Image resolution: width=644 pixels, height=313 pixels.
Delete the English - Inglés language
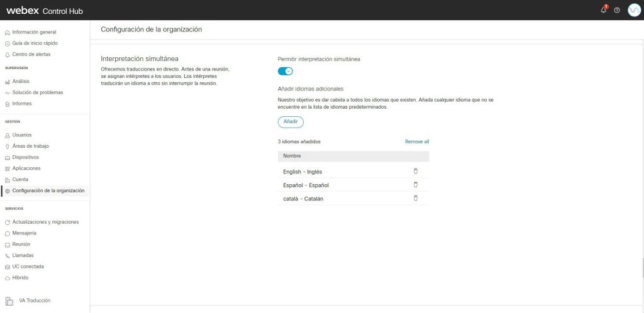(415, 171)
